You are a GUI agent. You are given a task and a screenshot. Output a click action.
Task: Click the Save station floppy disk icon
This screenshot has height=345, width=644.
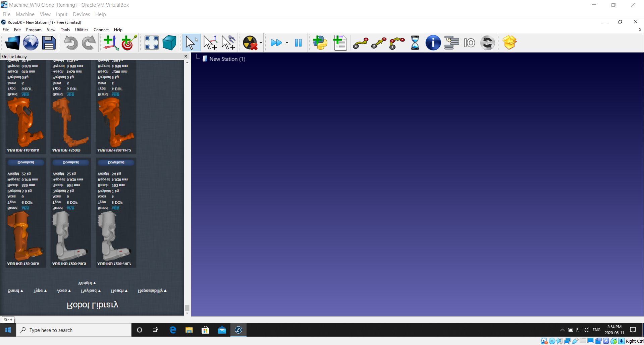[49, 43]
